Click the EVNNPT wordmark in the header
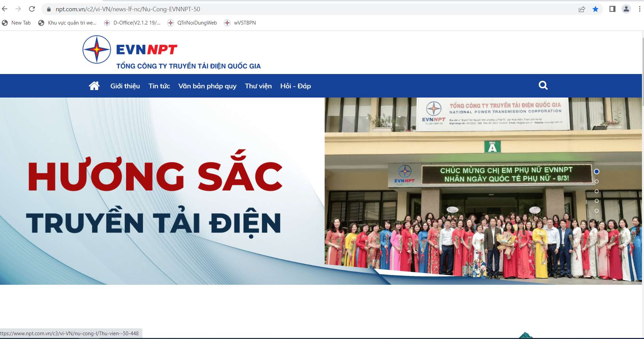644x339 pixels. [x=147, y=50]
